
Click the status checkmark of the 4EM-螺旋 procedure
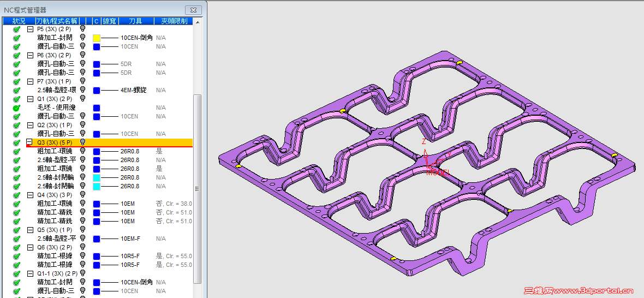coord(16,90)
